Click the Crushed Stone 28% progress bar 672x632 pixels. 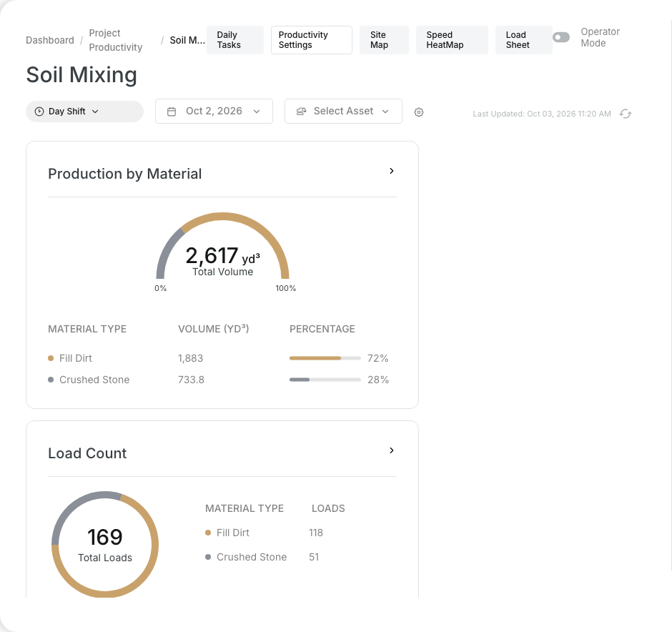(x=325, y=380)
